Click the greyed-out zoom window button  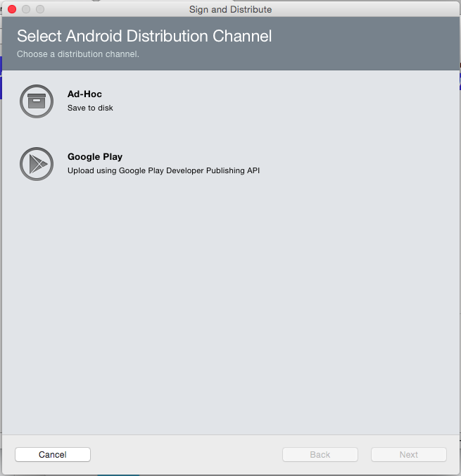pyautogui.click(x=40, y=9)
